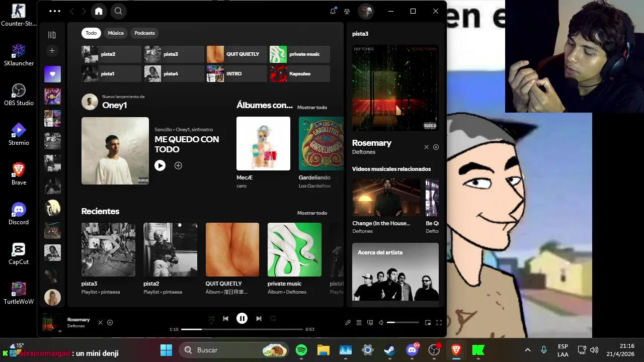644x362 pixels.
Task: Show all Recientes via Mostrar todo
Action: (x=312, y=213)
